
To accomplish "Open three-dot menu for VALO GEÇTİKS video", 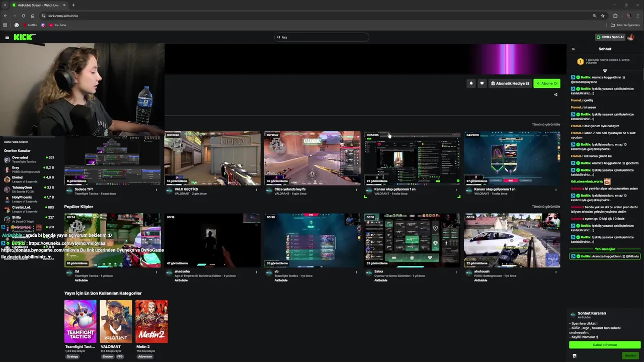I will (x=256, y=190).
